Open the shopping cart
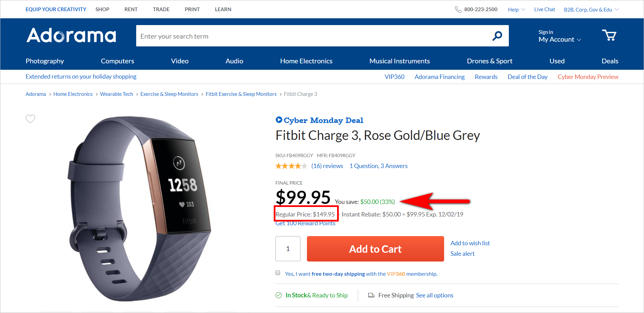This screenshot has height=313, width=644. point(609,35)
